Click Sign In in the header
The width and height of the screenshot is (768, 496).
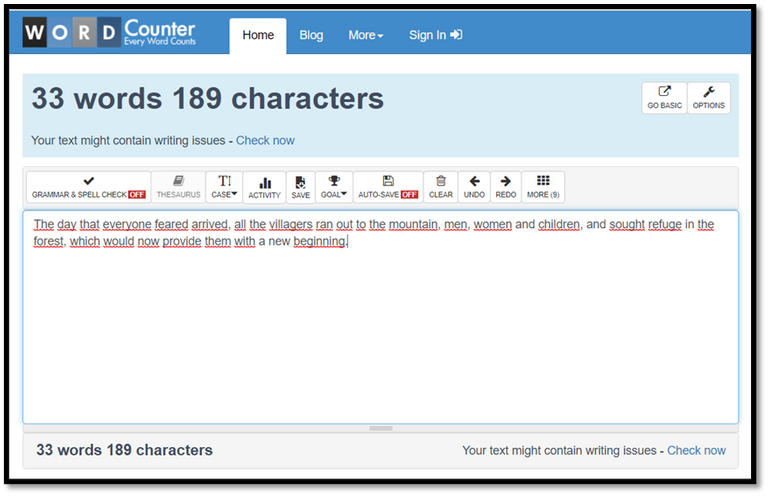[435, 35]
